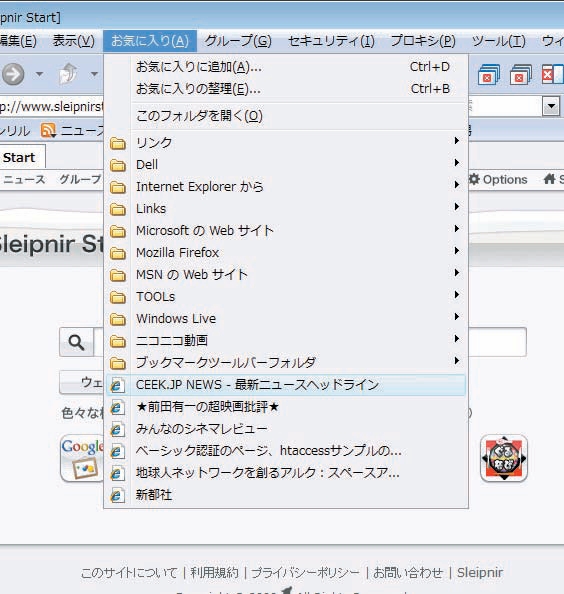Click the Forward navigation arrow button
564x594 pixels.
(x=13, y=74)
